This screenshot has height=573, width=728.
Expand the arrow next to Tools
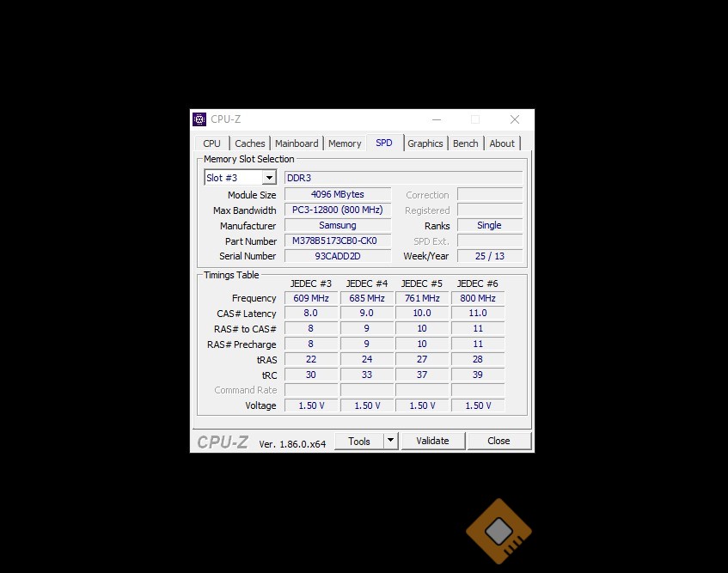click(x=390, y=441)
